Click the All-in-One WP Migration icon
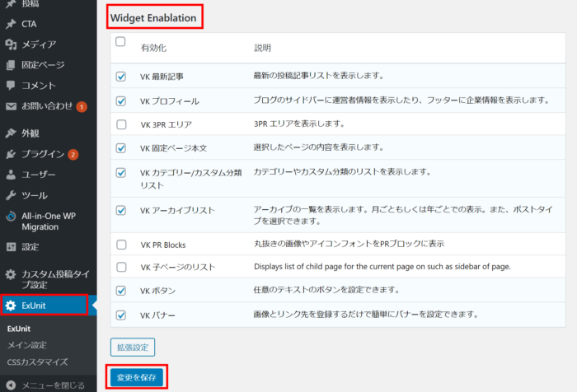This screenshot has width=577, height=392. tap(11, 217)
